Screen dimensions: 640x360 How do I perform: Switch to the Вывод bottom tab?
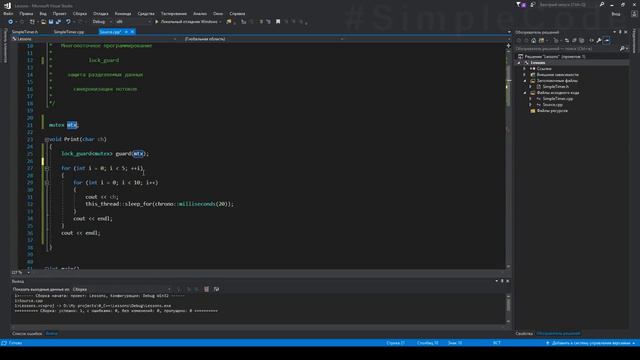click(x=51, y=333)
